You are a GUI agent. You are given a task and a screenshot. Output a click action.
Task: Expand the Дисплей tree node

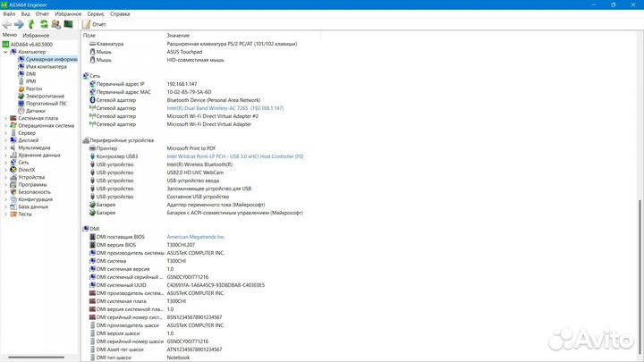click(x=5, y=140)
